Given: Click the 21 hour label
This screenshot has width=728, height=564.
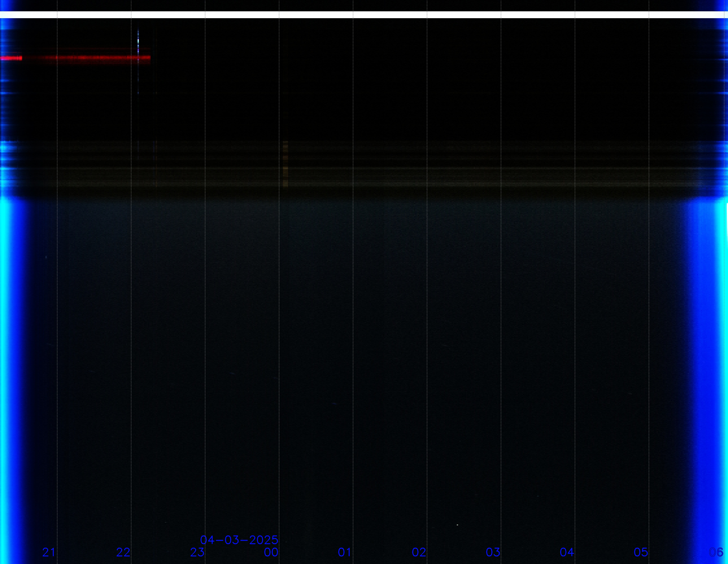Looking at the screenshot, I should click(x=49, y=552).
